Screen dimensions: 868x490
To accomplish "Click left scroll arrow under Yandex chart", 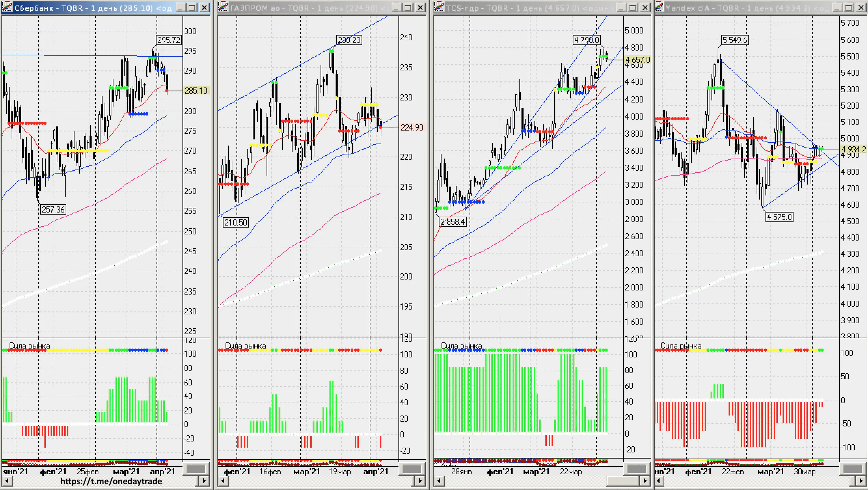I will pos(660,481).
